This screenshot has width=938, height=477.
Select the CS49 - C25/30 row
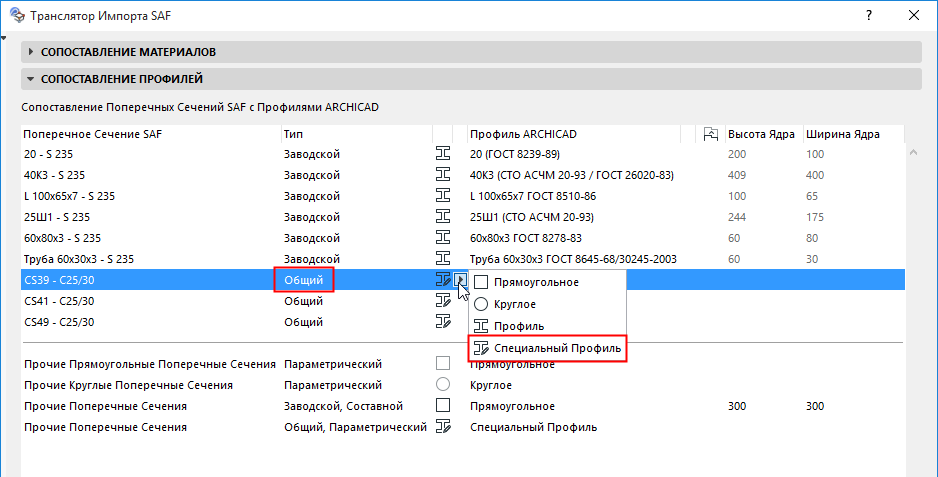tap(462, 321)
